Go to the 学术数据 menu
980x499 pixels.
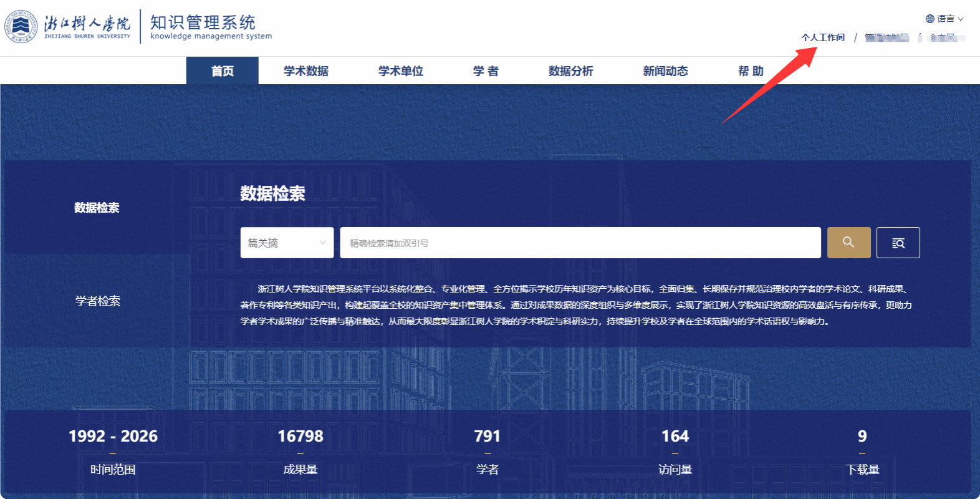[x=305, y=71]
